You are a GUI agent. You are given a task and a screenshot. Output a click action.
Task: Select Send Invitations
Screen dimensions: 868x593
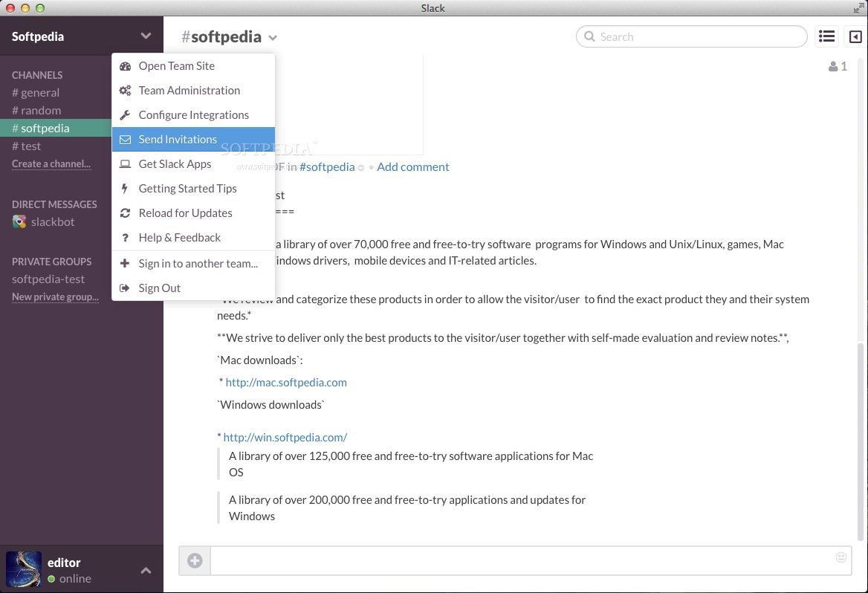193,140
